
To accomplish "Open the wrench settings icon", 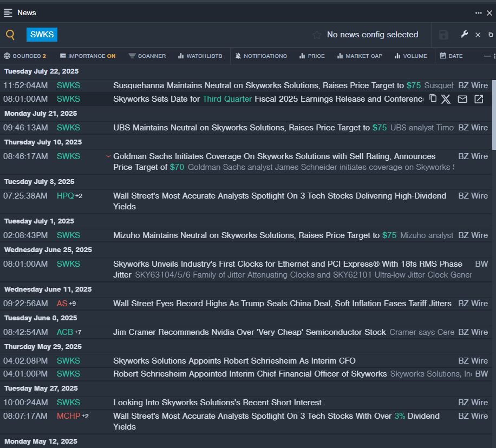I will (x=464, y=34).
